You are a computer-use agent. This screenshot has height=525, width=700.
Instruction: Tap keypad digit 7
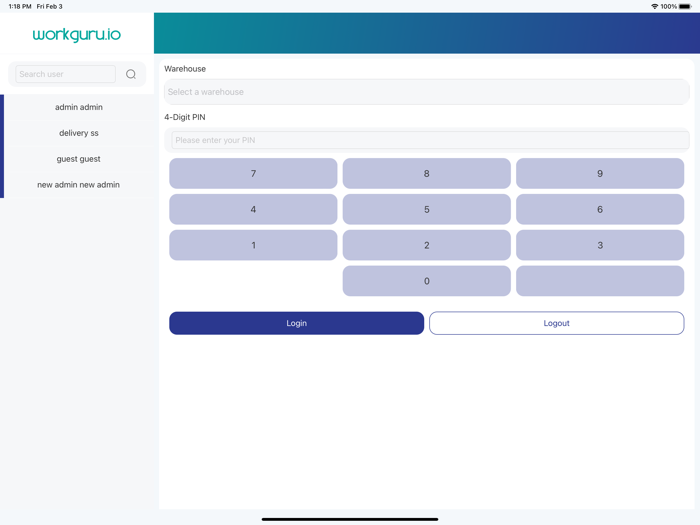pos(253,173)
